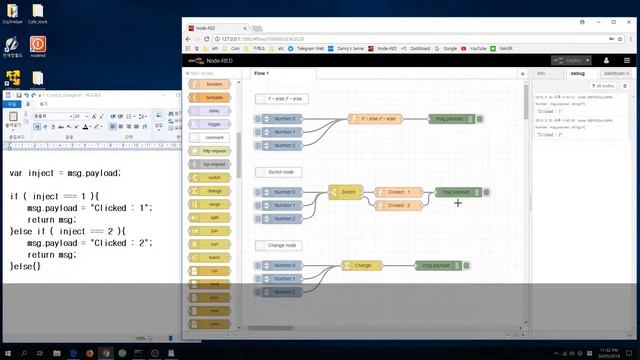Add a new flow tab with plus button
The width and height of the screenshot is (640, 360).
522,74
